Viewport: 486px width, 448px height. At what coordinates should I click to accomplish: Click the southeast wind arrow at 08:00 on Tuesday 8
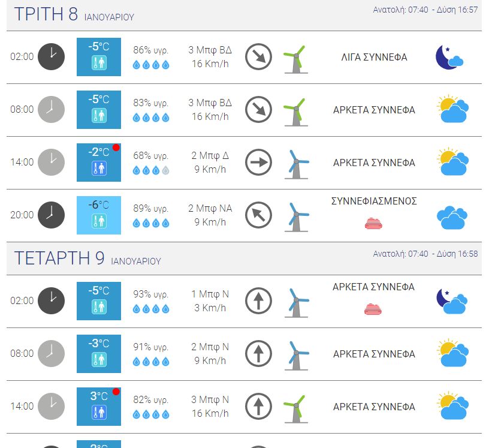tap(258, 110)
